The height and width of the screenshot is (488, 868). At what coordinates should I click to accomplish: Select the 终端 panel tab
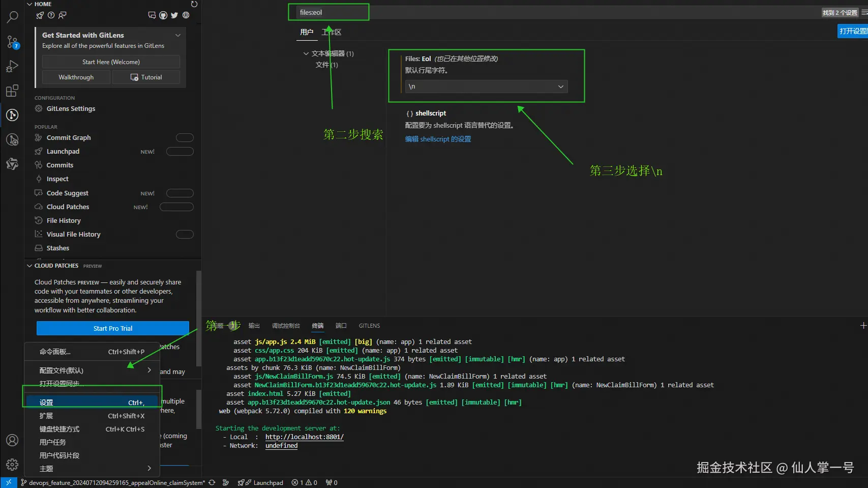318,326
